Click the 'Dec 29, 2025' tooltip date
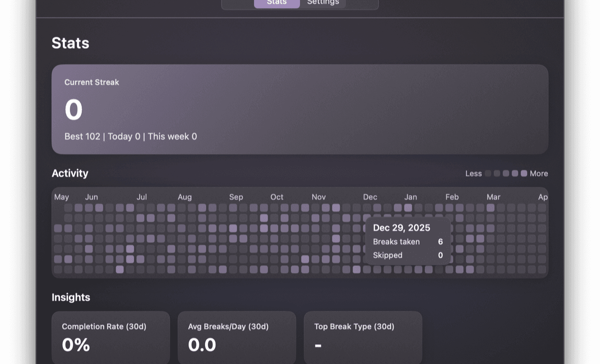 401,228
